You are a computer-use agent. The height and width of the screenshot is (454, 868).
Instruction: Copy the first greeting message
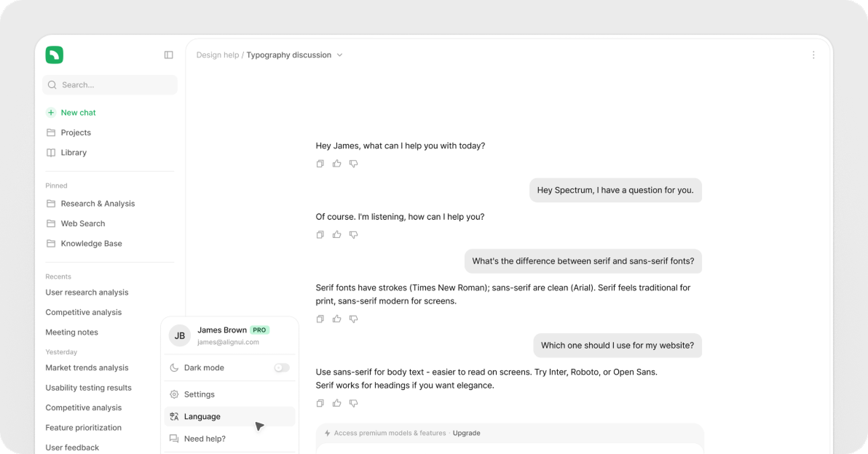point(320,164)
